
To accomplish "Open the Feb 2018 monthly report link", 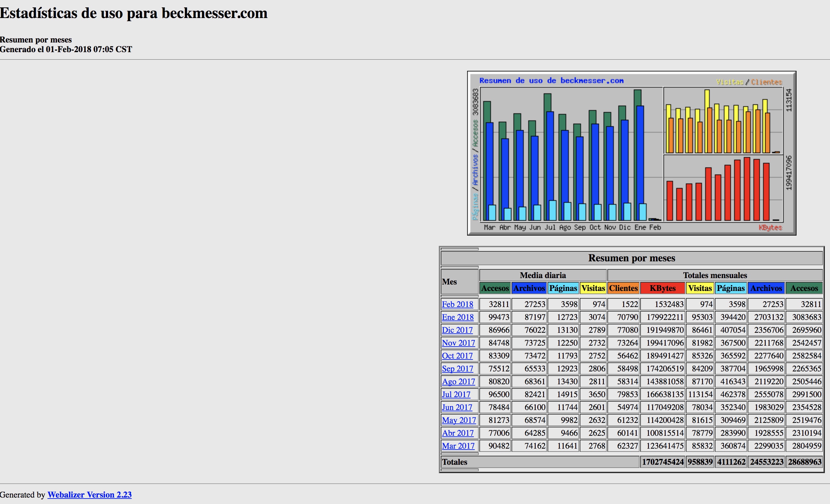I will 457,304.
